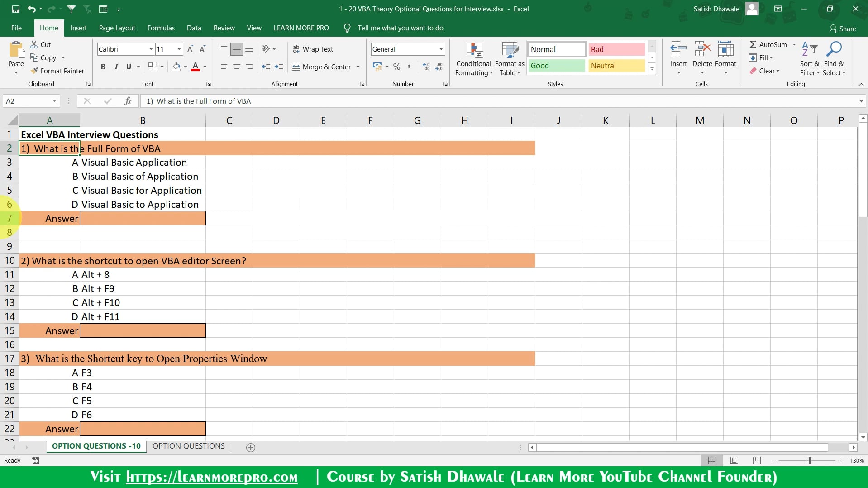Increase the font size

tap(191, 49)
